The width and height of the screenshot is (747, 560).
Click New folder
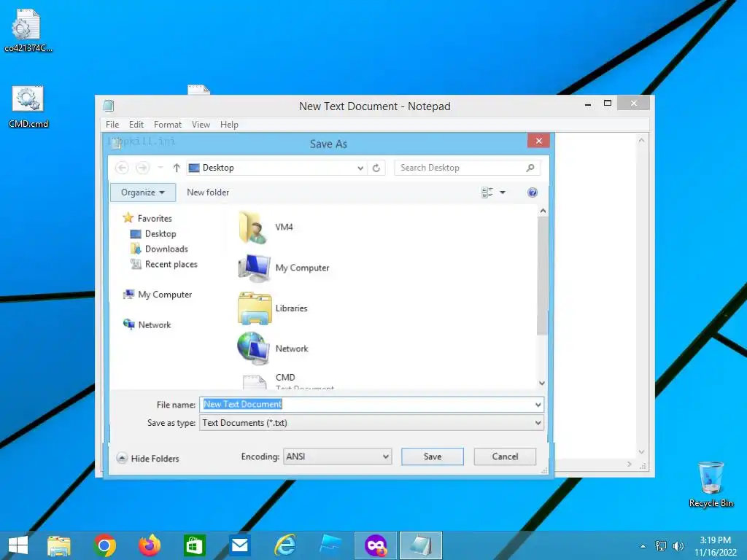(208, 192)
